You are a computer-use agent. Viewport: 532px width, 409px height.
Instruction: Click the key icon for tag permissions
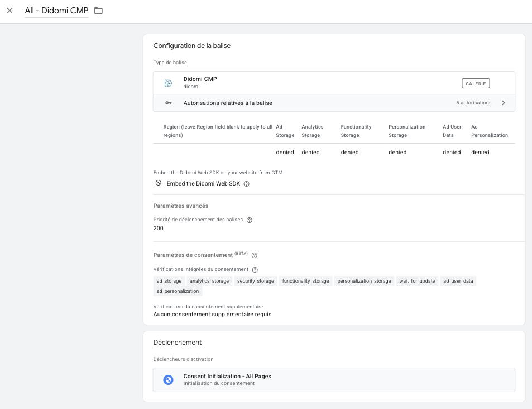coord(168,103)
